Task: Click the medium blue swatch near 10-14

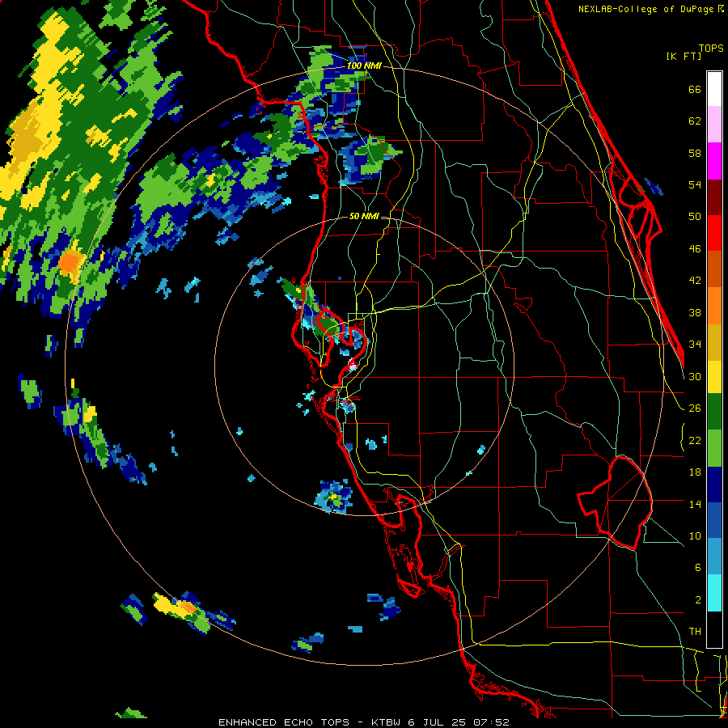Action: click(714, 520)
